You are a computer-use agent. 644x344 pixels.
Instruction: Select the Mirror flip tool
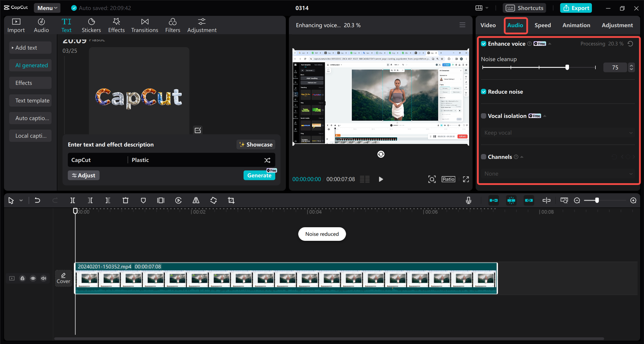[196, 200]
